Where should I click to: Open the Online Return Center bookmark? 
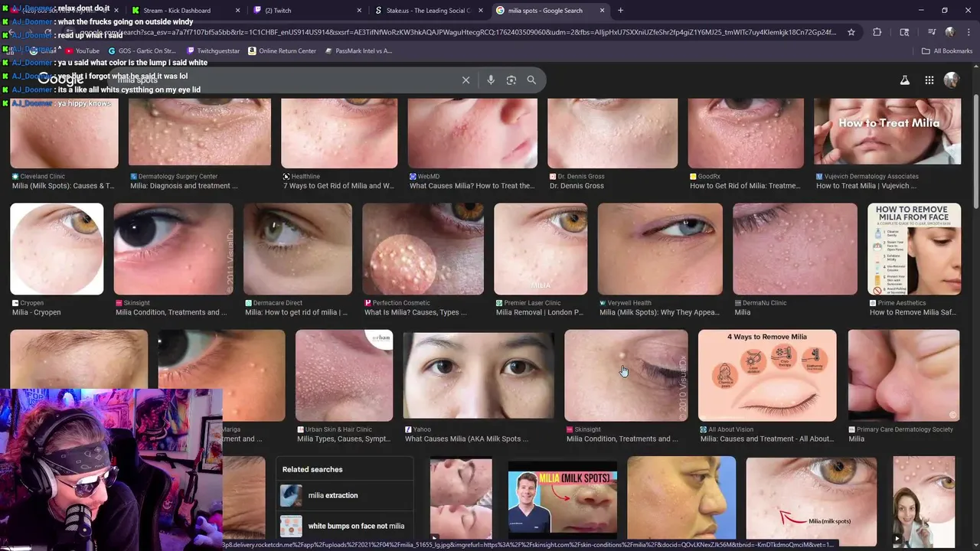point(282,51)
